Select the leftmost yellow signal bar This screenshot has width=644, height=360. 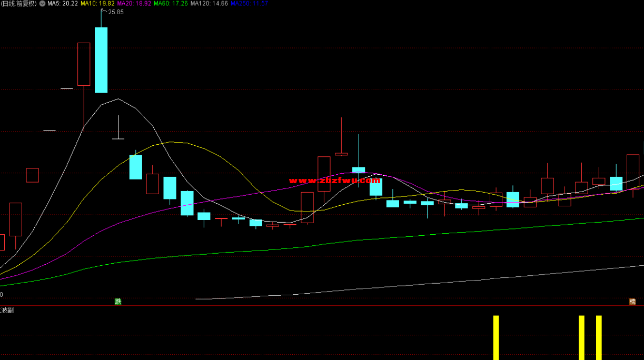coord(496,337)
